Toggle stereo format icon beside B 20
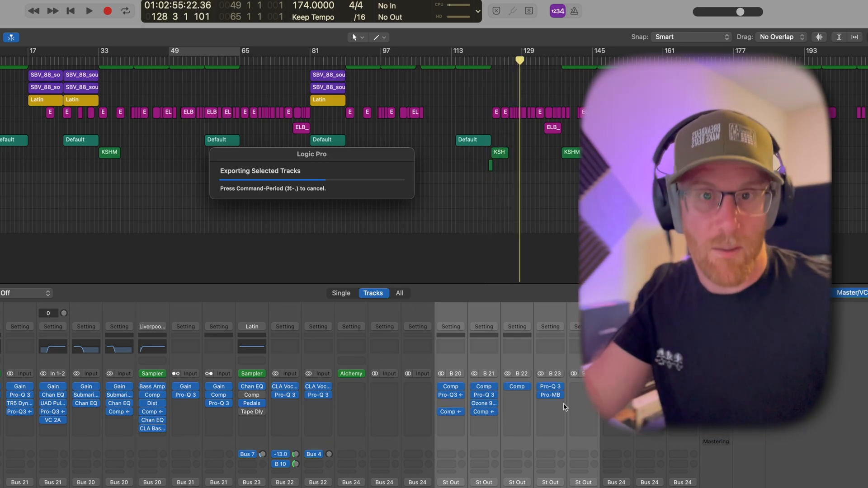Viewport: 868px width, 488px height. coord(441,374)
